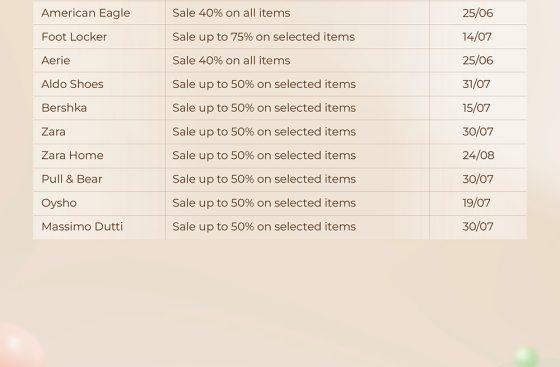560x367 pixels.
Task: Click the 19/07 date for Oysho
Action: [x=476, y=203]
